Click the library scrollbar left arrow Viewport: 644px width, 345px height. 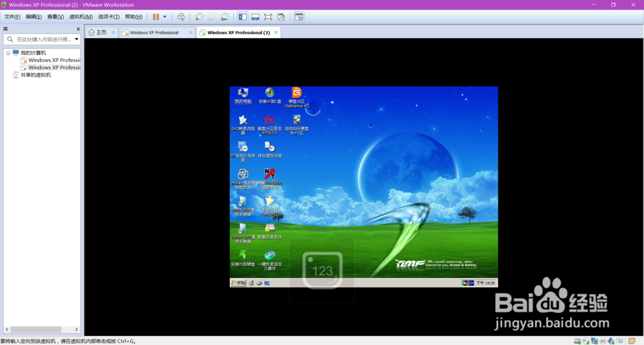(7, 330)
